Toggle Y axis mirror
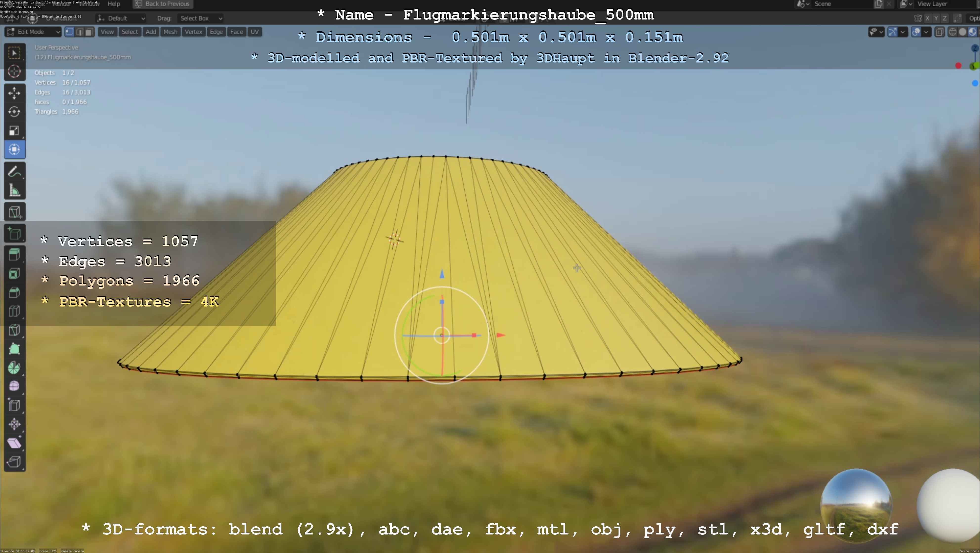Screen dimensions: 980x553 click(x=936, y=18)
